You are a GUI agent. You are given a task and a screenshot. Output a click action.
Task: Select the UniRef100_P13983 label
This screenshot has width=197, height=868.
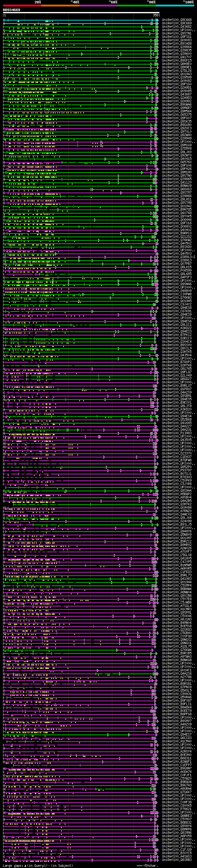pyautogui.click(x=176, y=433)
